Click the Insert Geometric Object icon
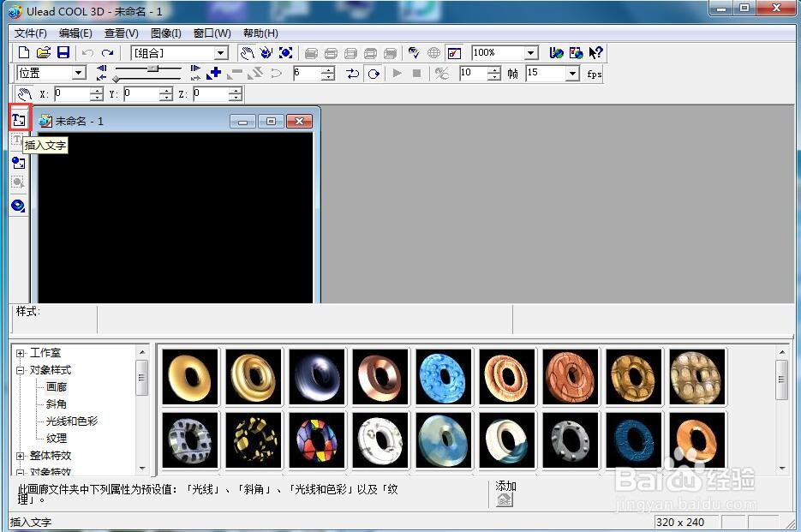The width and height of the screenshot is (801, 532). pyautogui.click(x=19, y=206)
